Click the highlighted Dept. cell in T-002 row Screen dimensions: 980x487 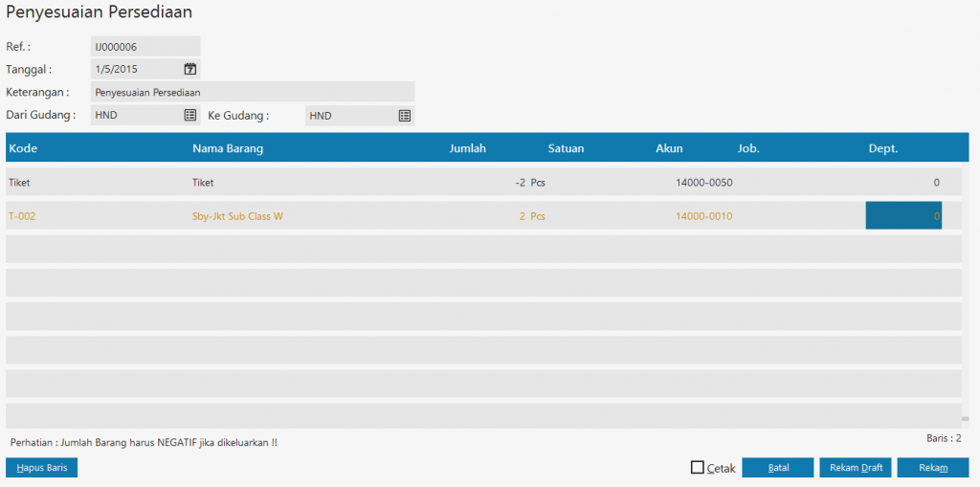click(903, 216)
